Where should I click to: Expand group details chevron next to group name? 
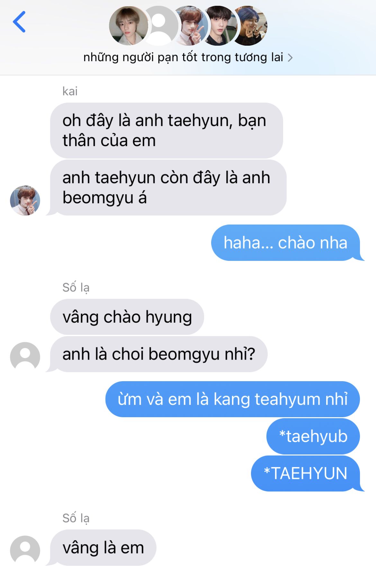[290, 58]
